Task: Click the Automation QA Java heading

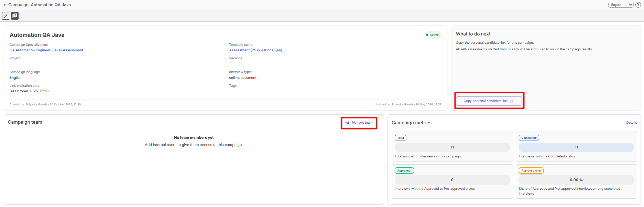Action: [x=37, y=35]
